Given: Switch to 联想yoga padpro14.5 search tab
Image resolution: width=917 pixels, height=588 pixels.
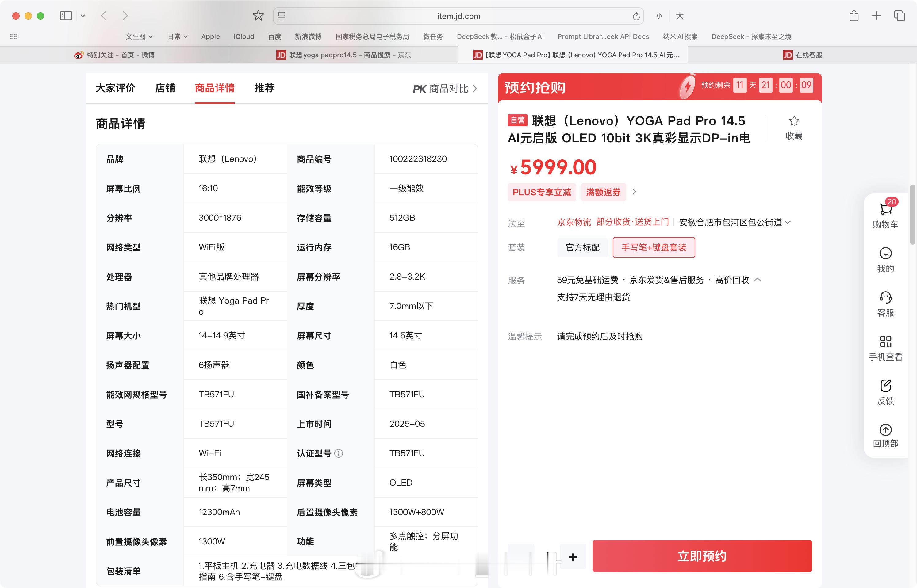Looking at the screenshot, I should (x=344, y=55).
